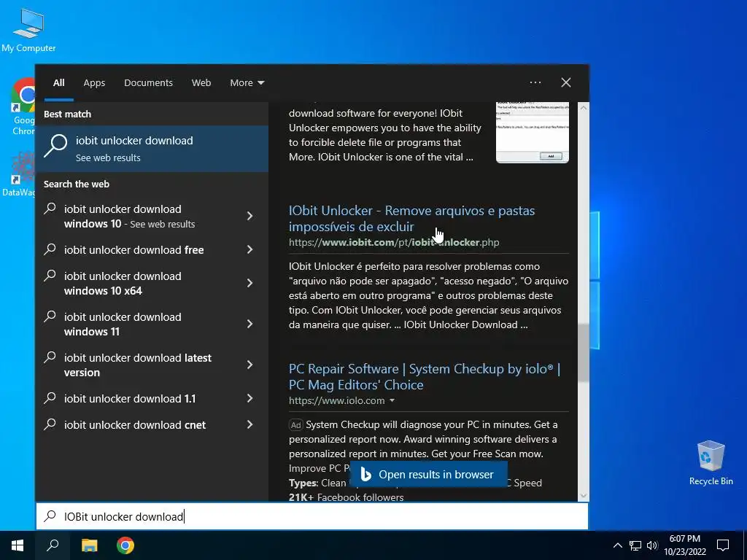Open the network status tray icon
The height and width of the screenshot is (560, 747).
coord(635,545)
